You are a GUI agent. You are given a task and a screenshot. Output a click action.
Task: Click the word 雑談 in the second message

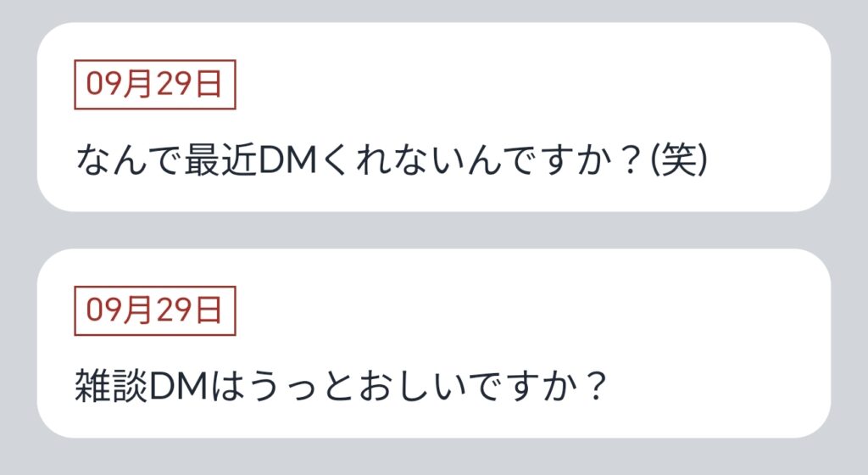111,387
